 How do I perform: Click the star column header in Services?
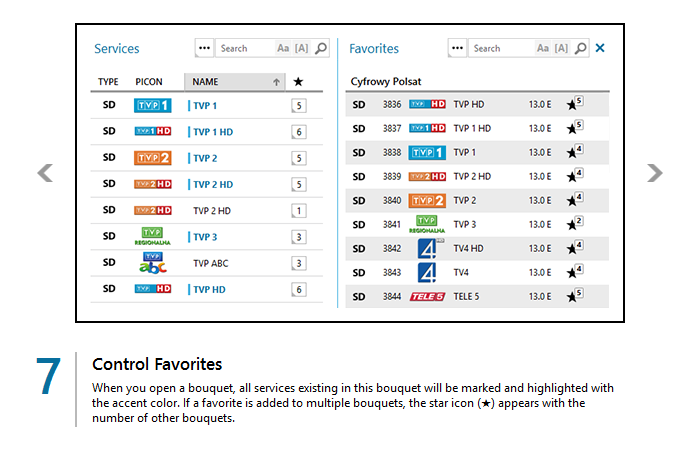tap(299, 82)
